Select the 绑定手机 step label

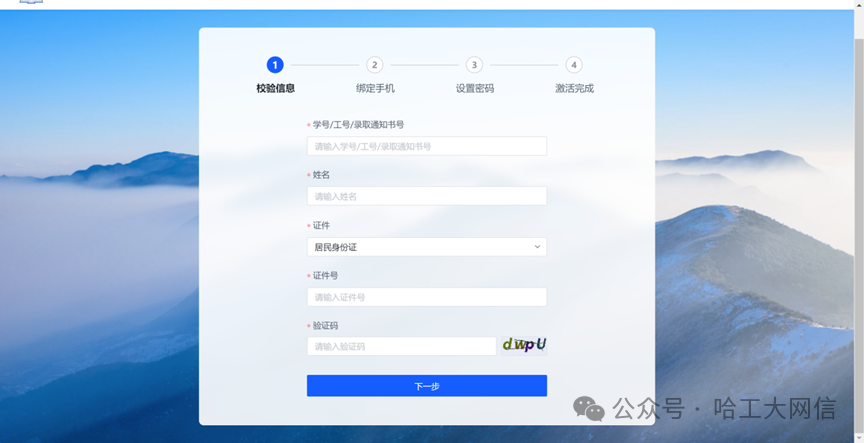tap(375, 88)
